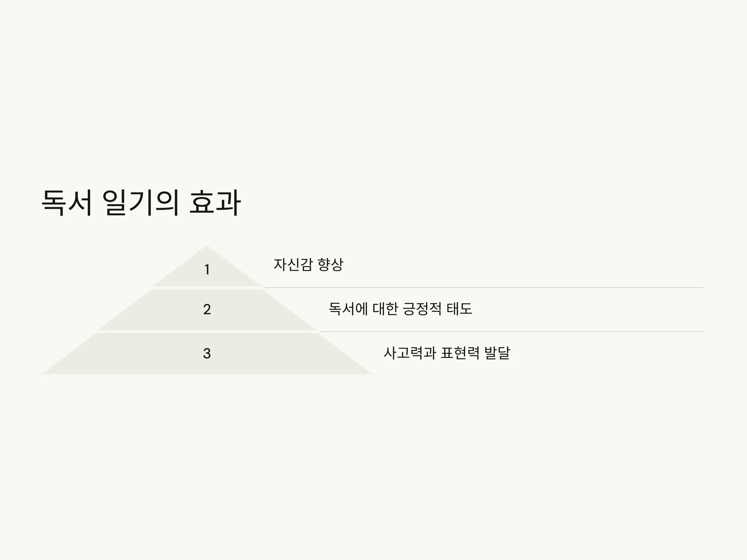Select the divider line below 자신감 향상
Screen dimensions: 747x560
pyautogui.click(x=484, y=287)
